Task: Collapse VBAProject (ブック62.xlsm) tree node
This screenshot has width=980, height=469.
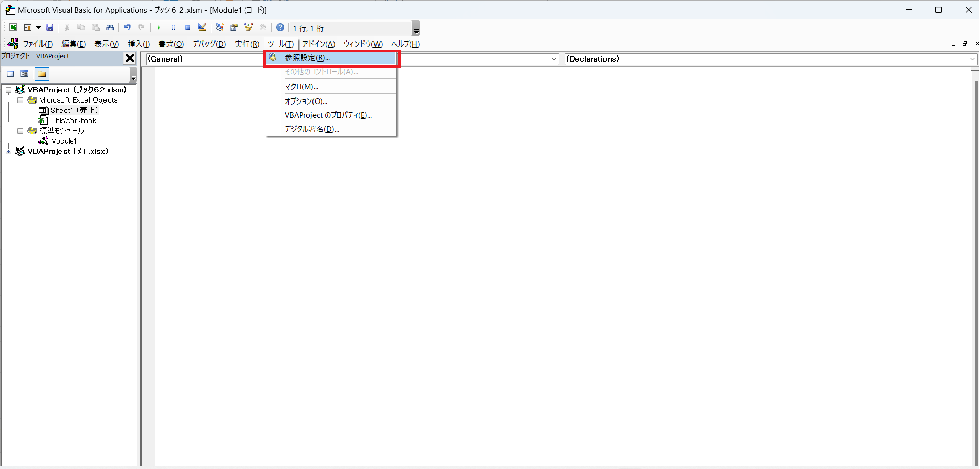Action: (8, 90)
